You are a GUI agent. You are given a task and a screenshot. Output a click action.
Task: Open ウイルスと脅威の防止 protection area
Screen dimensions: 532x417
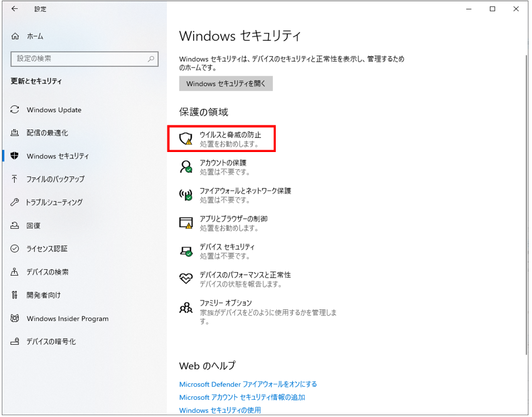tap(221, 138)
